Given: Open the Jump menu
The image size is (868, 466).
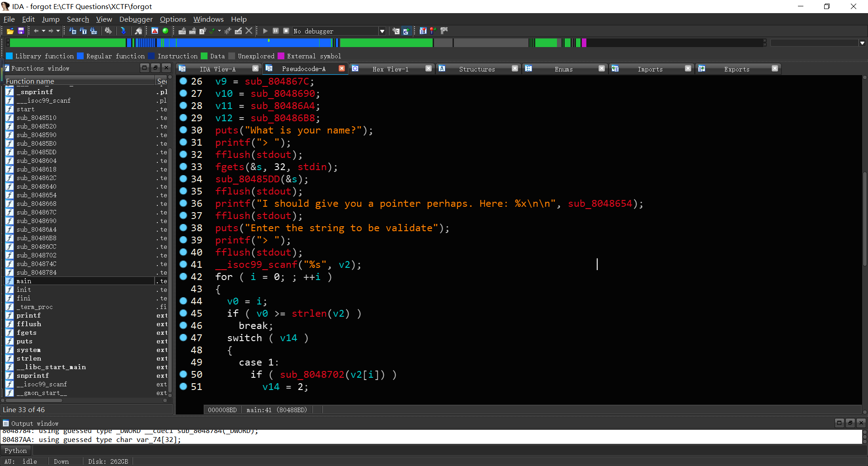Looking at the screenshot, I should pyautogui.click(x=51, y=19).
